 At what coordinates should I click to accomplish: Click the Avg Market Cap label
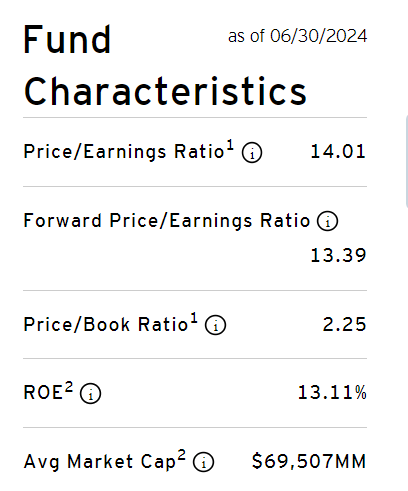coord(100,462)
